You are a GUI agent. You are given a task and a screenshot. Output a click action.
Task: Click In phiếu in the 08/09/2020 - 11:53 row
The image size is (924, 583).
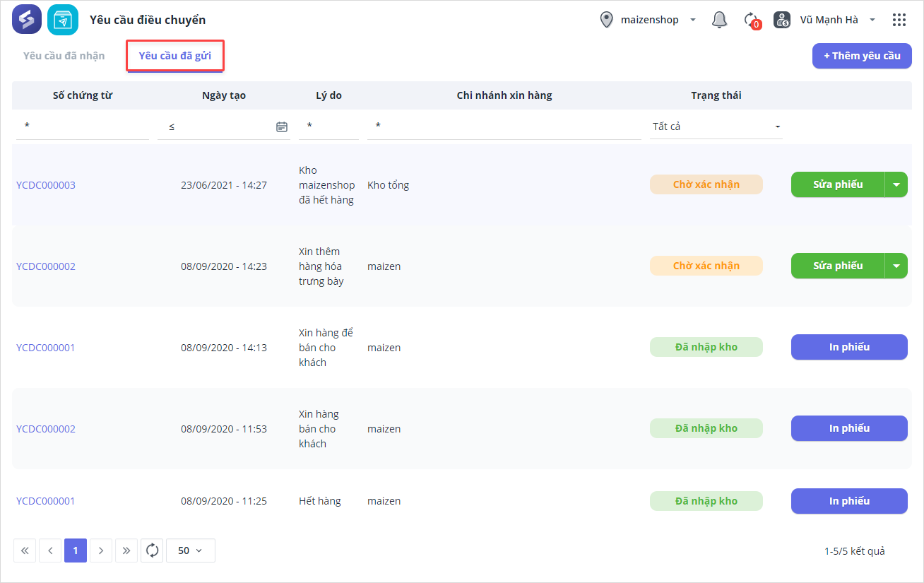[x=849, y=428]
